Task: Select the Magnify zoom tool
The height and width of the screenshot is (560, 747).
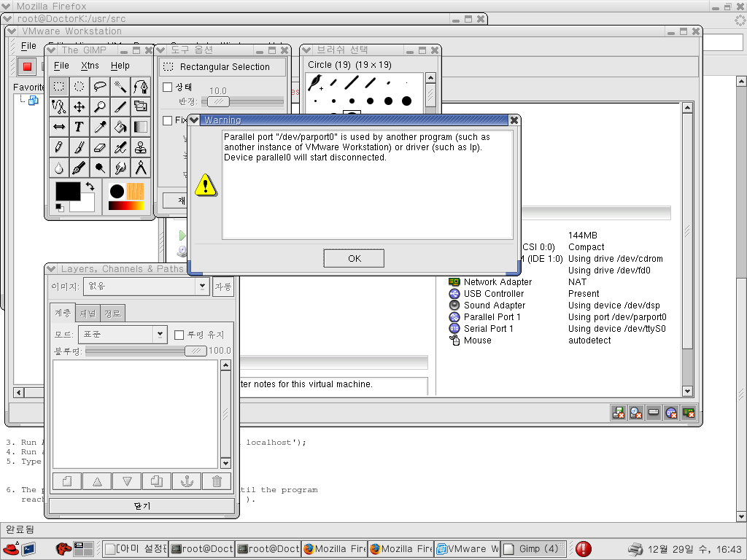Action: [99, 106]
